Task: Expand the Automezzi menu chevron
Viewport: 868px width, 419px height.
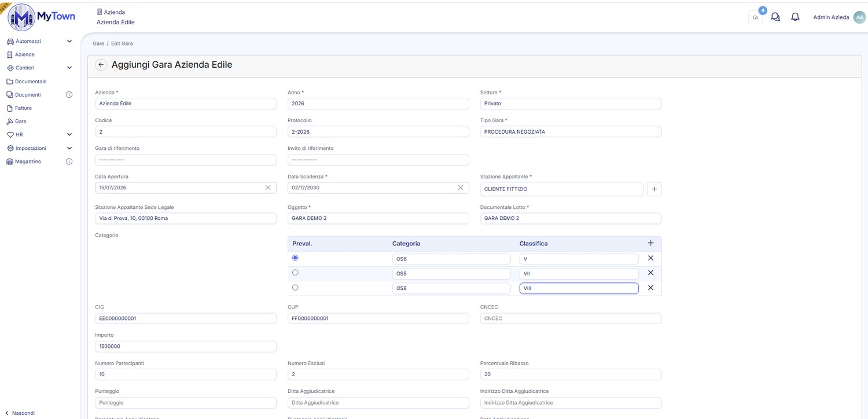Action: [69, 41]
